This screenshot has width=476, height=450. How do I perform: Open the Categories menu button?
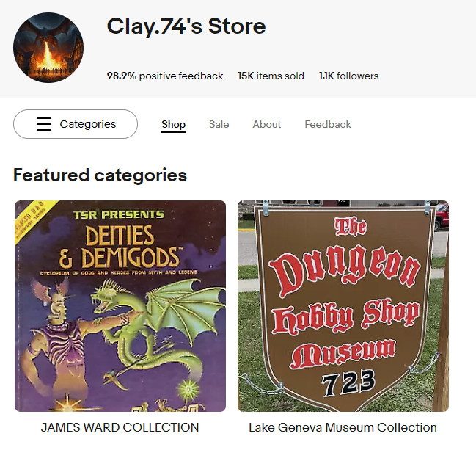click(76, 124)
